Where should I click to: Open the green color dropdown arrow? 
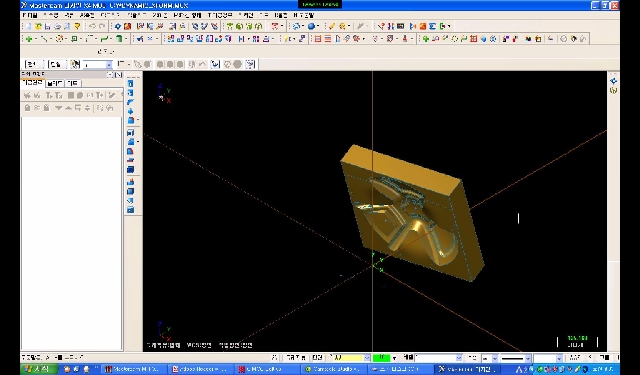click(x=394, y=358)
